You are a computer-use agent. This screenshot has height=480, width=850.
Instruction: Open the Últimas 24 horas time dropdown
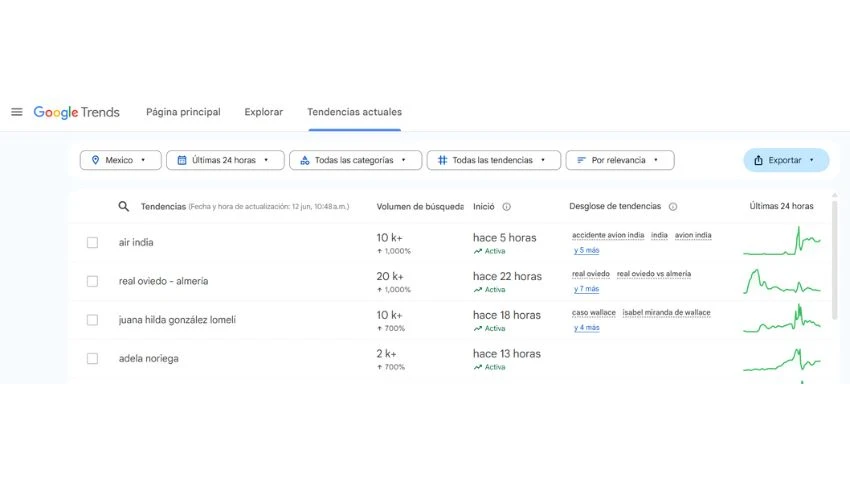coord(225,160)
